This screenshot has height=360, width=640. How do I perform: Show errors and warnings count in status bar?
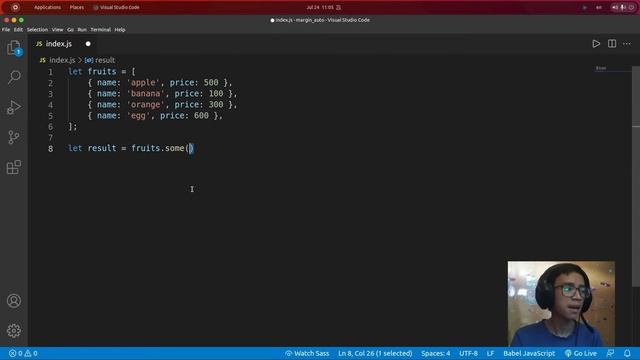point(23,353)
